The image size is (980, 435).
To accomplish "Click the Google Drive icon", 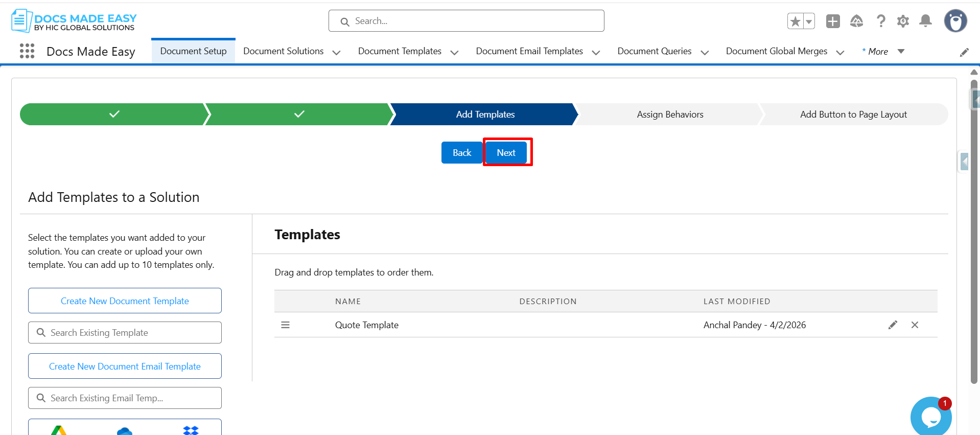I will [59, 430].
